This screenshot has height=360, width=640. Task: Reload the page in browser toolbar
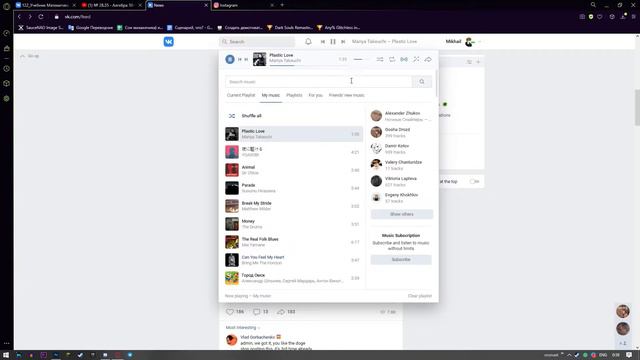tap(41, 17)
